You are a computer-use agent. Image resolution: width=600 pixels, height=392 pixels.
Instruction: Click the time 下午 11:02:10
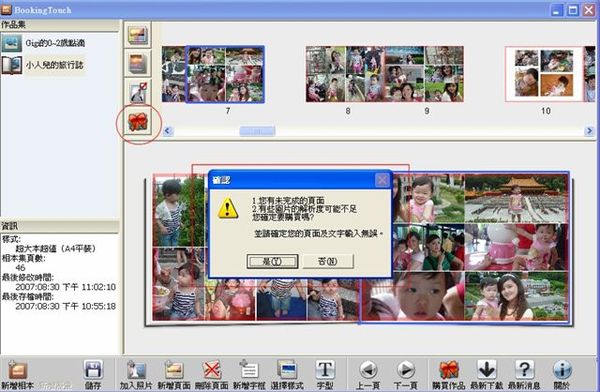pos(89,287)
